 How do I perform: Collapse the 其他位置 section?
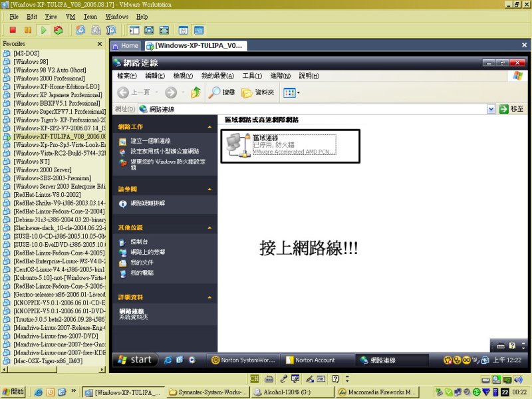pos(209,227)
